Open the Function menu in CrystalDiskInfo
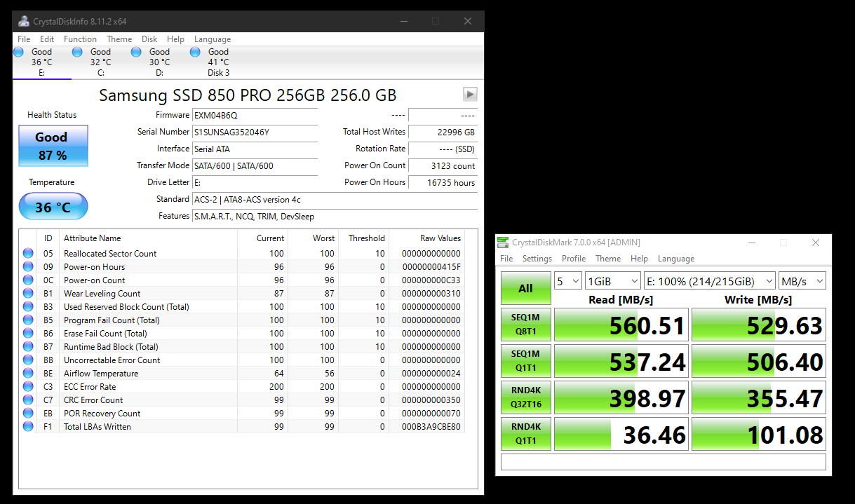 pos(80,39)
